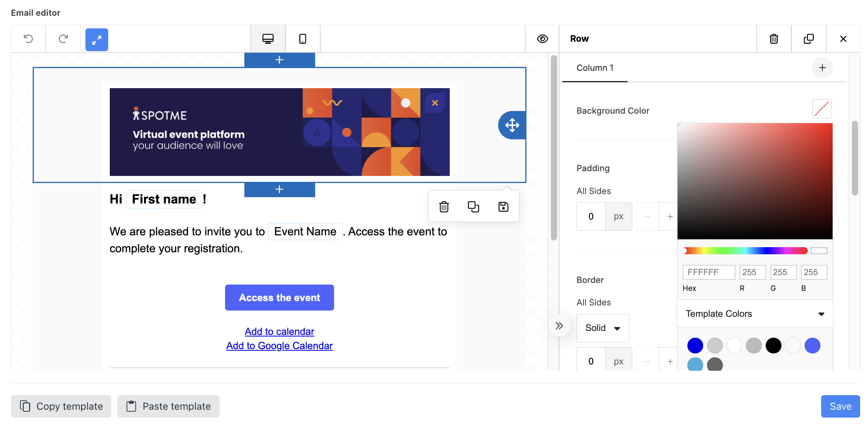Choose the pure blue template color
The width and height of the screenshot is (868, 429).
695,346
